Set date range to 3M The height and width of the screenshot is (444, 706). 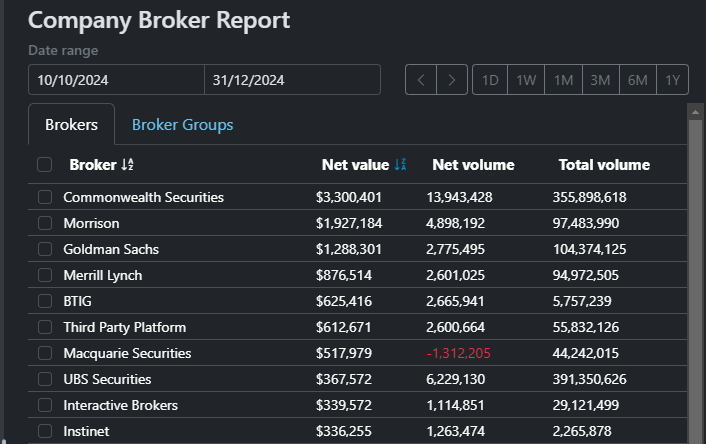pyautogui.click(x=600, y=80)
